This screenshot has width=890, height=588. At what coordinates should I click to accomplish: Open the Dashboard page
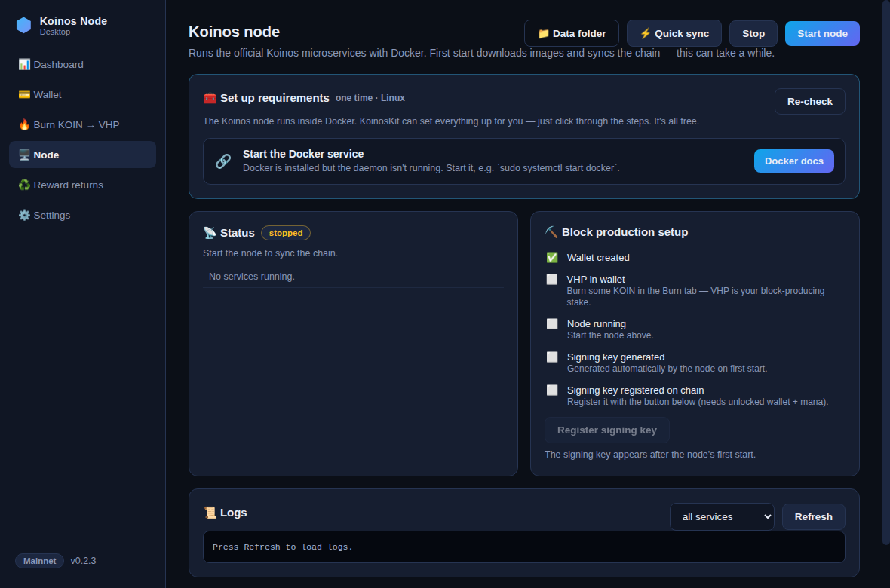[82, 65]
